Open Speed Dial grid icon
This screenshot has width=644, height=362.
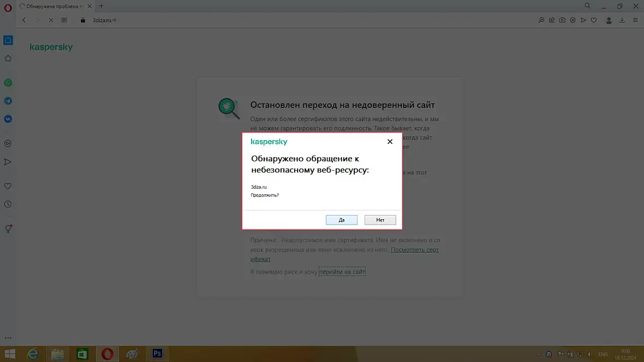[x=64, y=20]
